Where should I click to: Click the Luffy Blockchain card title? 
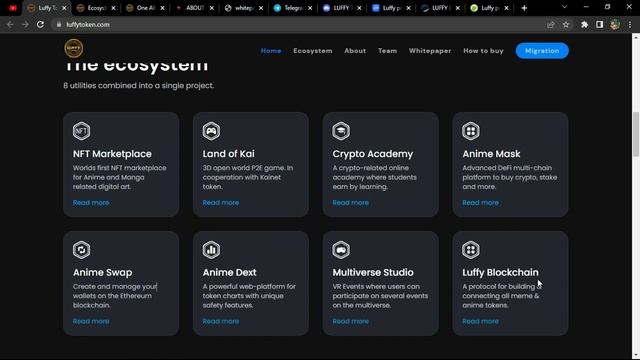(500, 272)
